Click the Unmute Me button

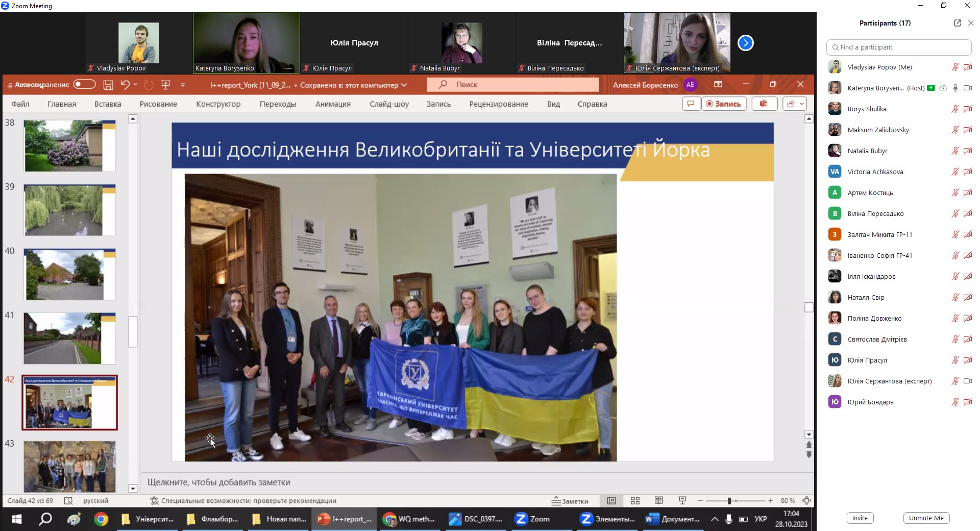click(x=926, y=518)
